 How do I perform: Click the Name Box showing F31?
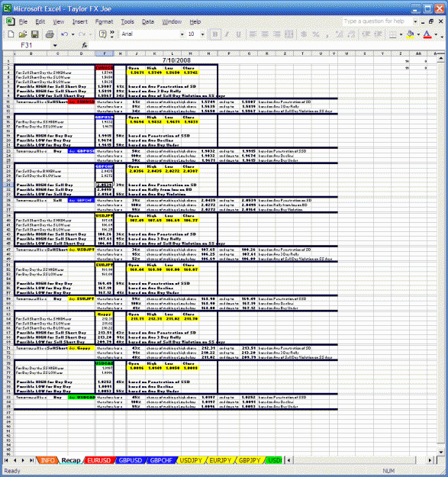point(27,45)
